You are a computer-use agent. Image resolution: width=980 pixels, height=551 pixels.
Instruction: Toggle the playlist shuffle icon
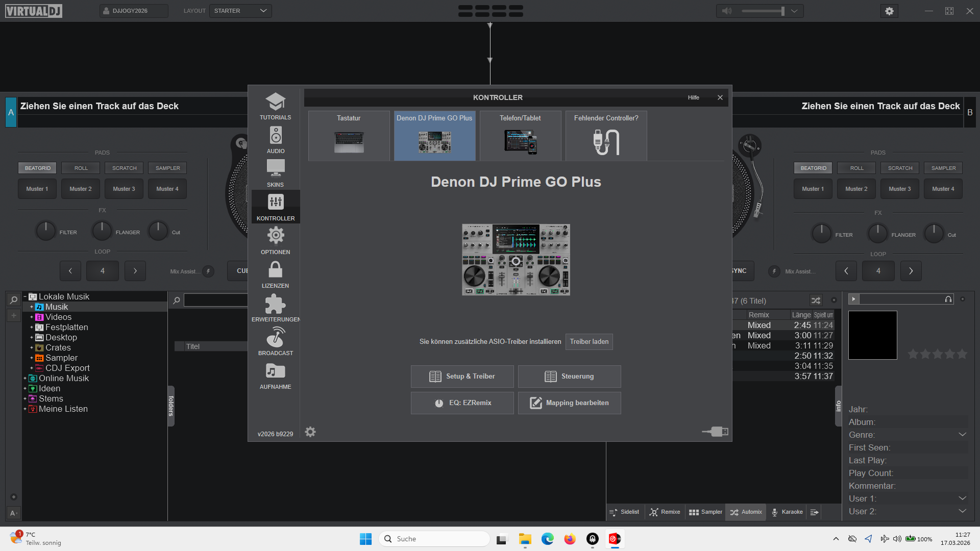[x=816, y=300]
